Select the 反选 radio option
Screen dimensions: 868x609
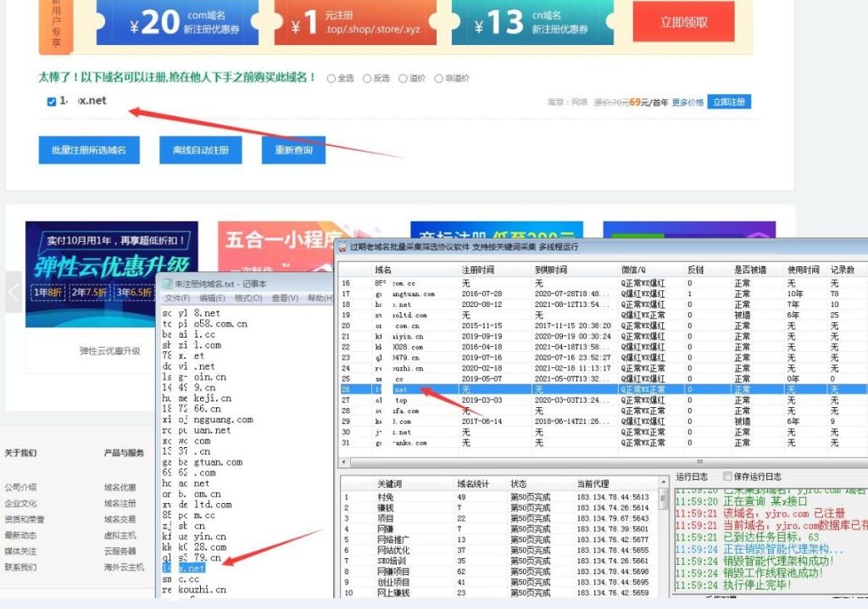click(367, 79)
